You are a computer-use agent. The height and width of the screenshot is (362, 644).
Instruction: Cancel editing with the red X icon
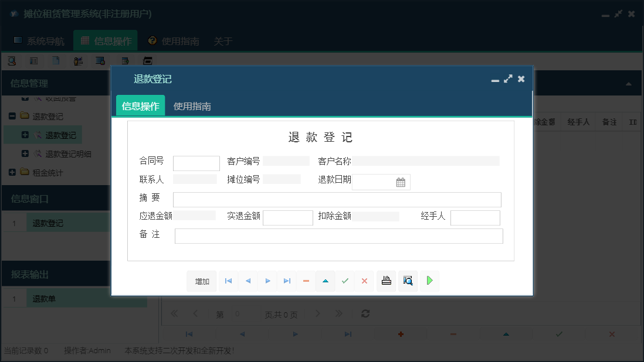364,281
